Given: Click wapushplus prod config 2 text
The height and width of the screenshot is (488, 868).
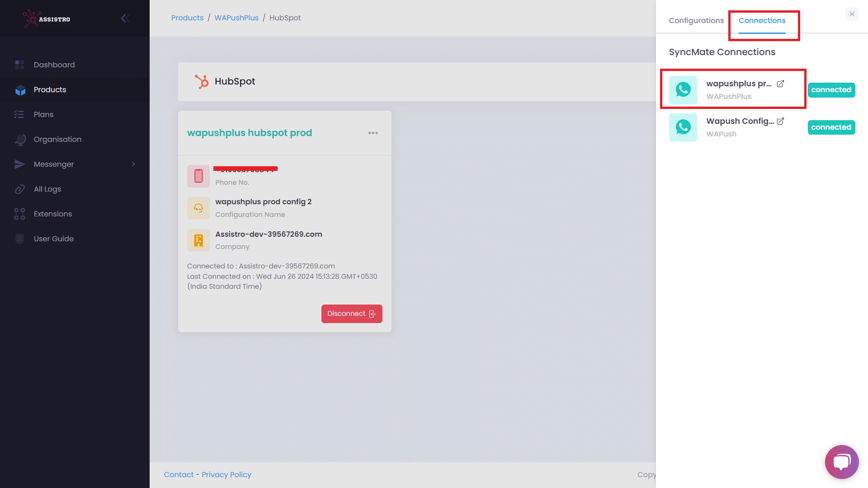Looking at the screenshot, I should tap(263, 202).
